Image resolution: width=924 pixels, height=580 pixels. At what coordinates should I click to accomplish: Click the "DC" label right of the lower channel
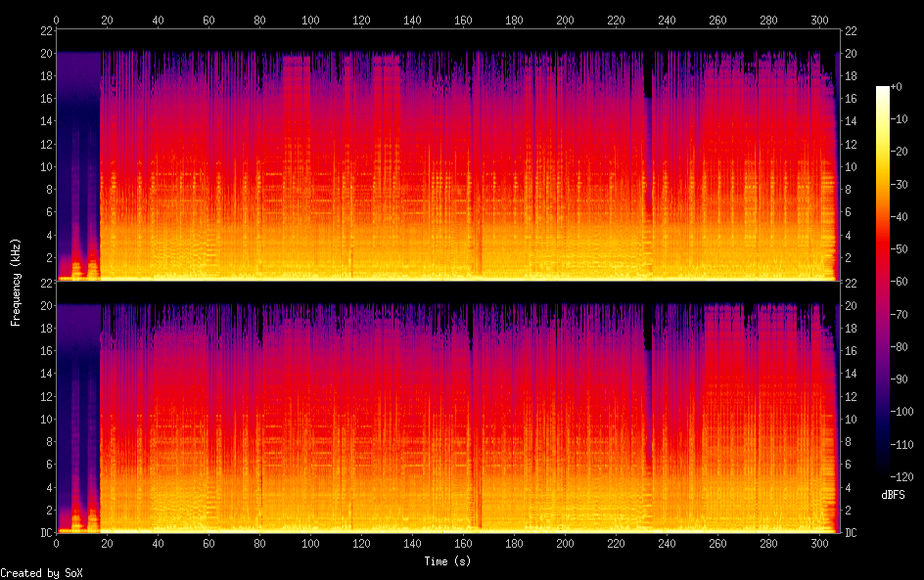851,533
